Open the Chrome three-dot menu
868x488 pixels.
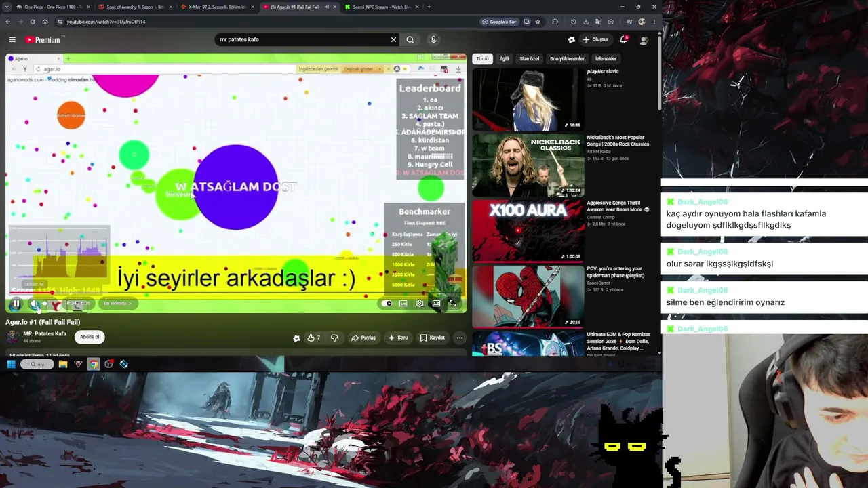tap(654, 22)
